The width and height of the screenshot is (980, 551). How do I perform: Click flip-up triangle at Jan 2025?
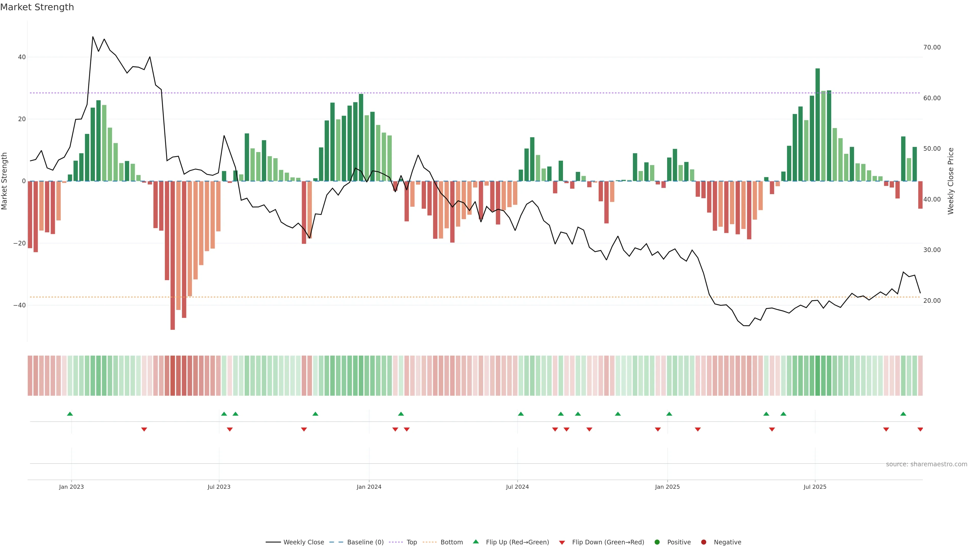pos(669,414)
